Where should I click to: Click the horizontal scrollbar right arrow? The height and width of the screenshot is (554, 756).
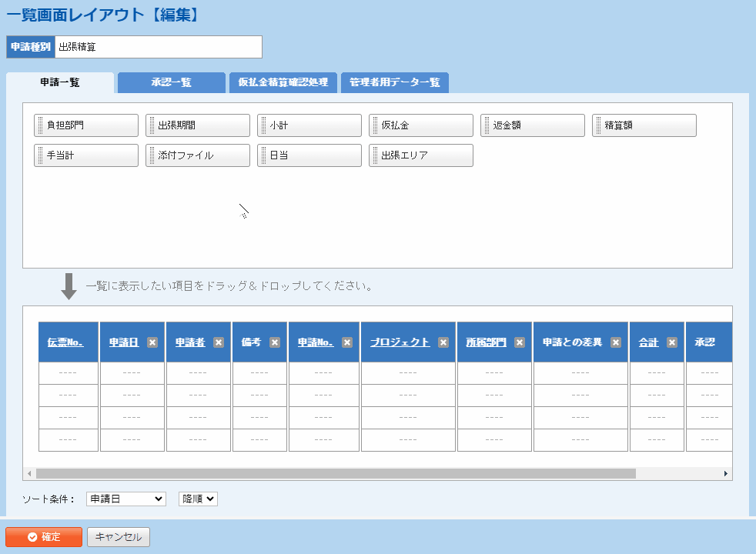click(725, 474)
